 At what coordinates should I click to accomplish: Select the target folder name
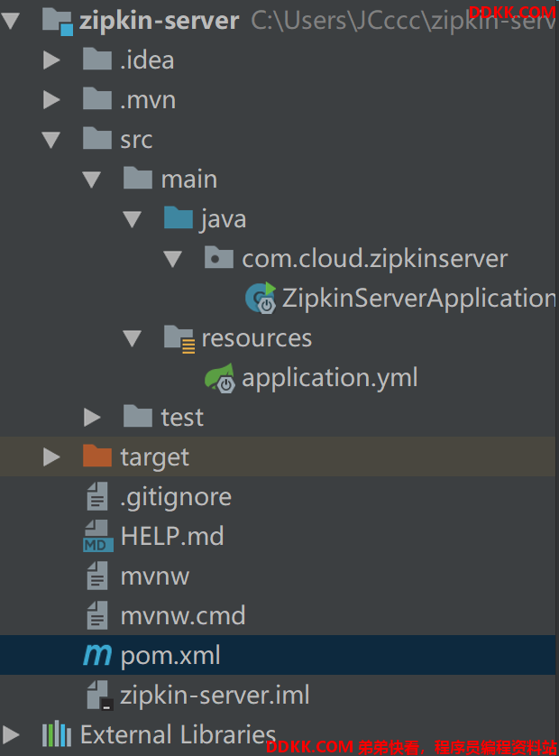coord(155,457)
